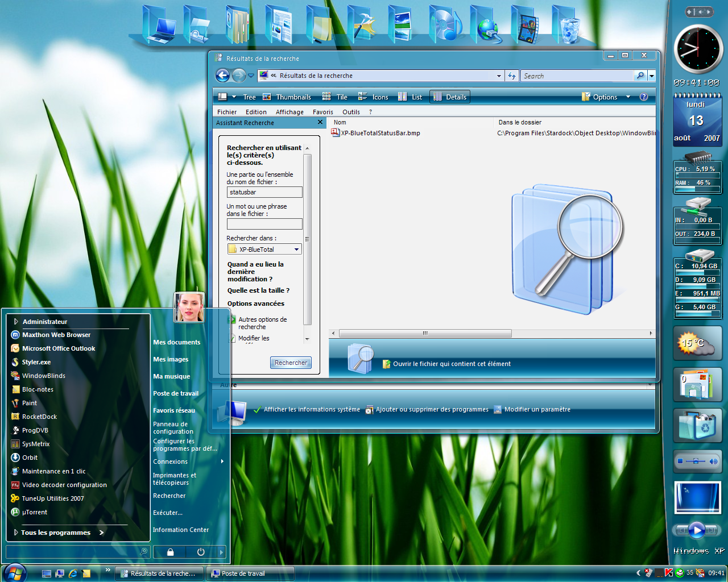Click the Nom column header
The height and width of the screenshot is (582, 728).
pyautogui.click(x=340, y=122)
